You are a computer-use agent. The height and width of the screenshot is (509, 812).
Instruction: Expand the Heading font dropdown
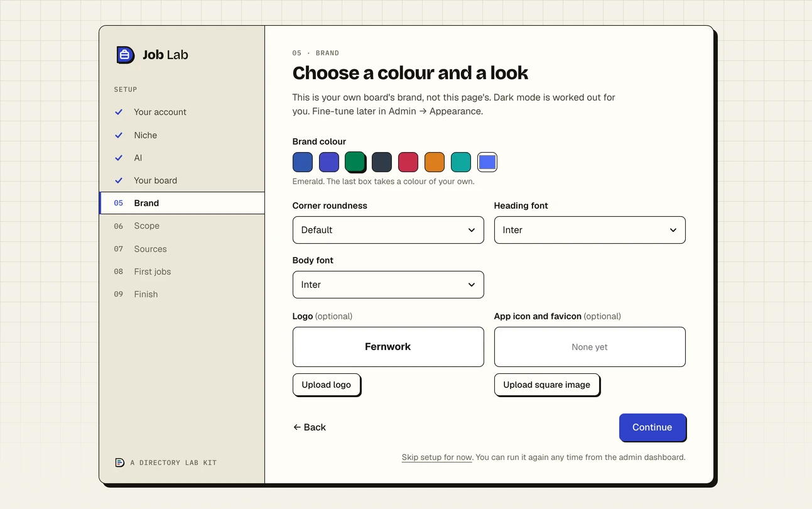coord(590,230)
